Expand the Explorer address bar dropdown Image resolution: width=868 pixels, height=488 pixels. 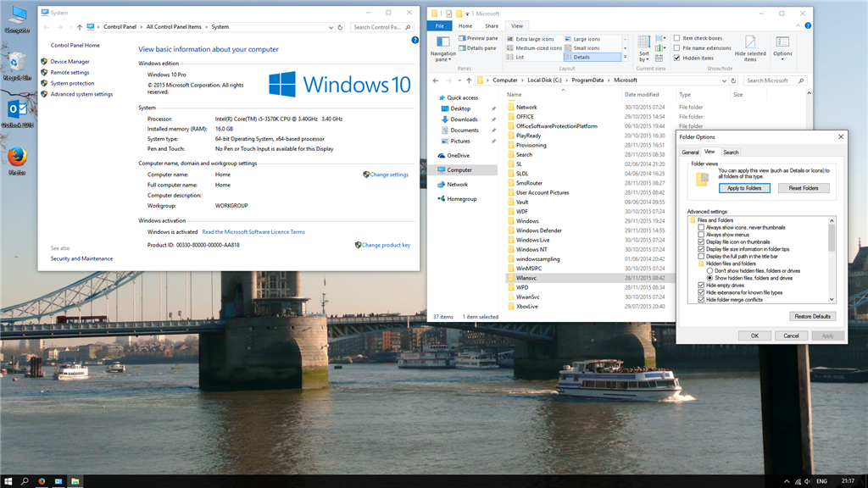pyautogui.click(x=724, y=80)
